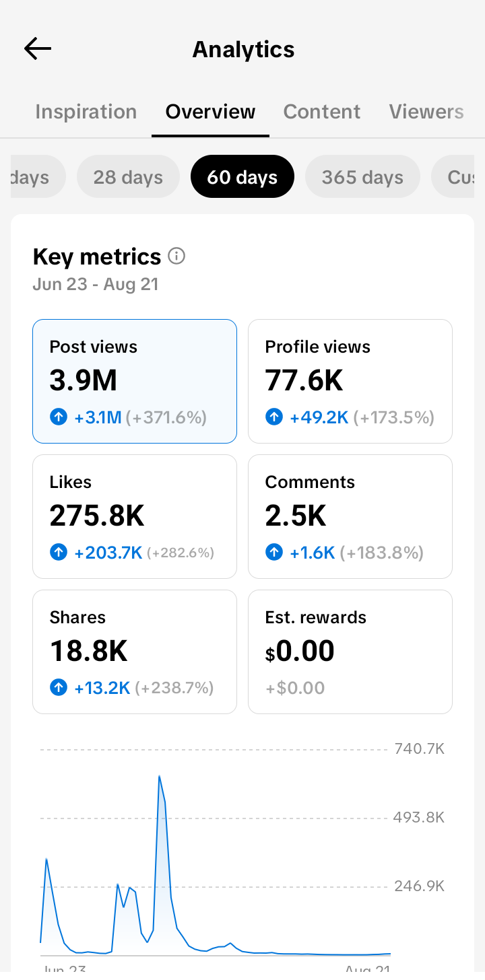The width and height of the screenshot is (485, 980).
Task: Select the Overview tab
Action: pyautogui.click(x=210, y=112)
